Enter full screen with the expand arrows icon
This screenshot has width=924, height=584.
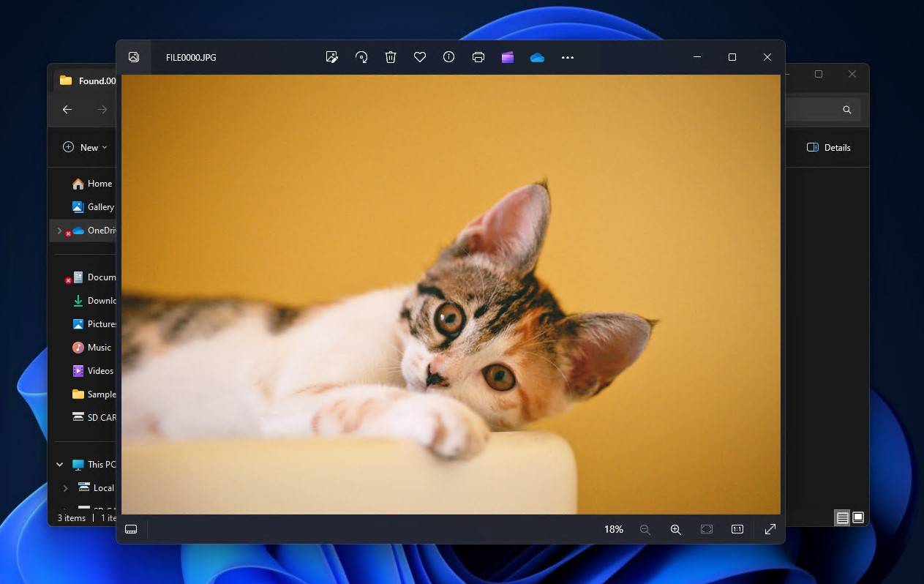click(770, 529)
